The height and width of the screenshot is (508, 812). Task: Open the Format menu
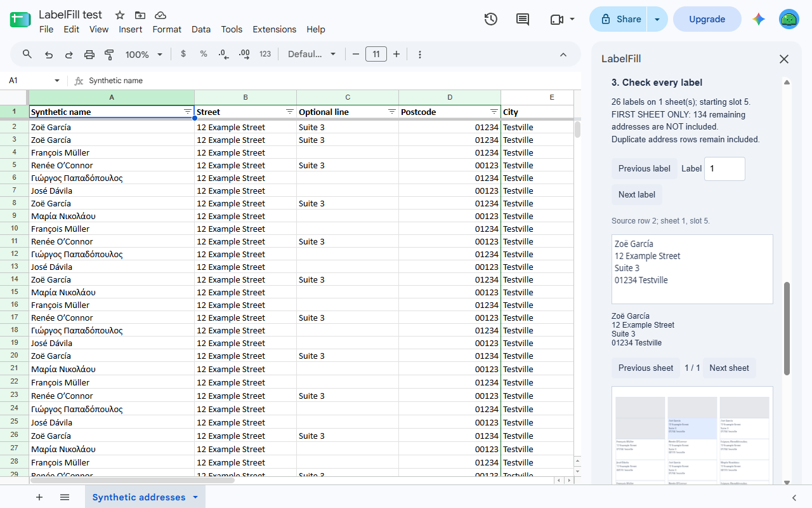coord(167,29)
